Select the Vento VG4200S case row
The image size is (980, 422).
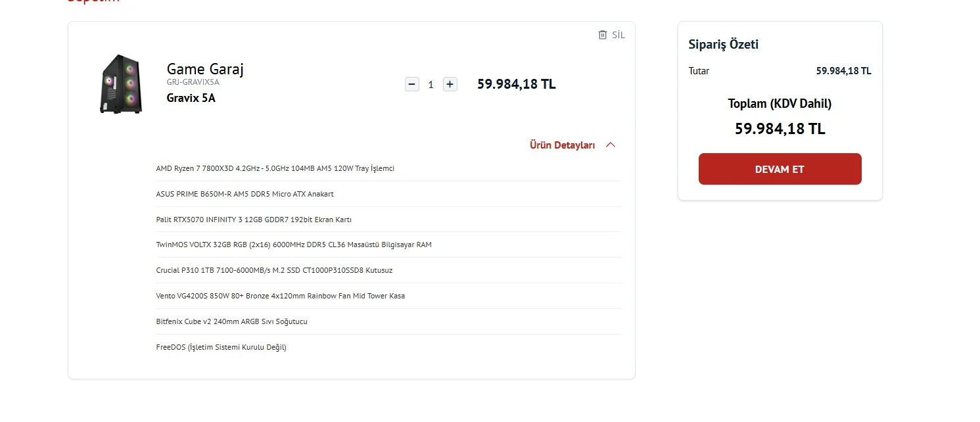280,296
